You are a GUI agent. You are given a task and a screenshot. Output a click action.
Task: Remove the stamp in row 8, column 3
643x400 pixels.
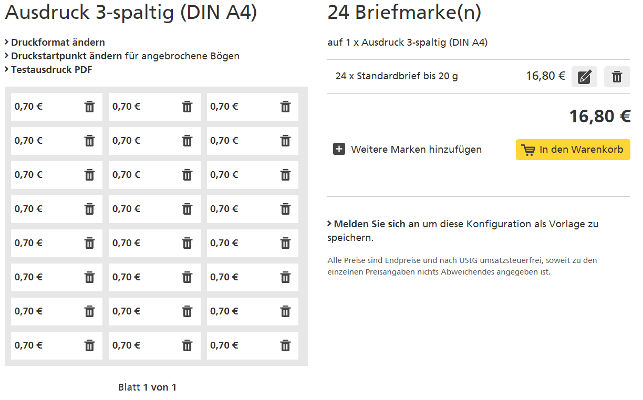[285, 345]
